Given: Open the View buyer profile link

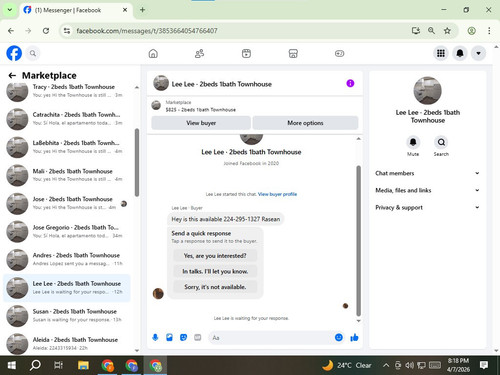Looking at the screenshot, I should click(x=277, y=194).
